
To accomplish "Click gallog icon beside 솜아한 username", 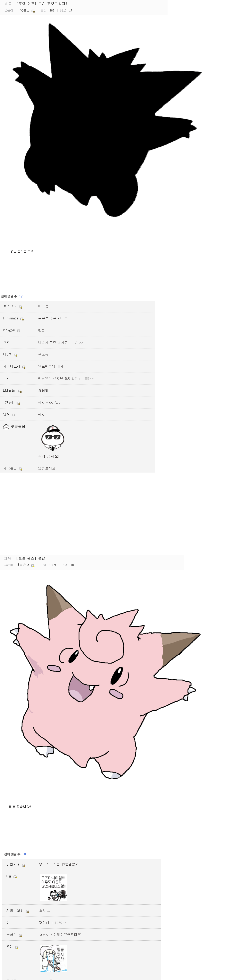I will (x=20, y=936).
